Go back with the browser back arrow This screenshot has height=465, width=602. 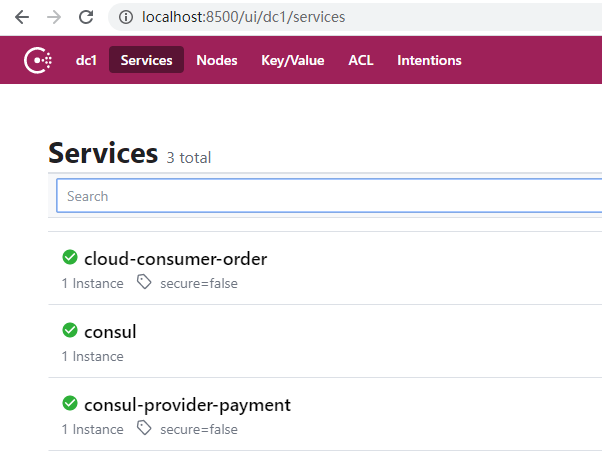click(22, 17)
